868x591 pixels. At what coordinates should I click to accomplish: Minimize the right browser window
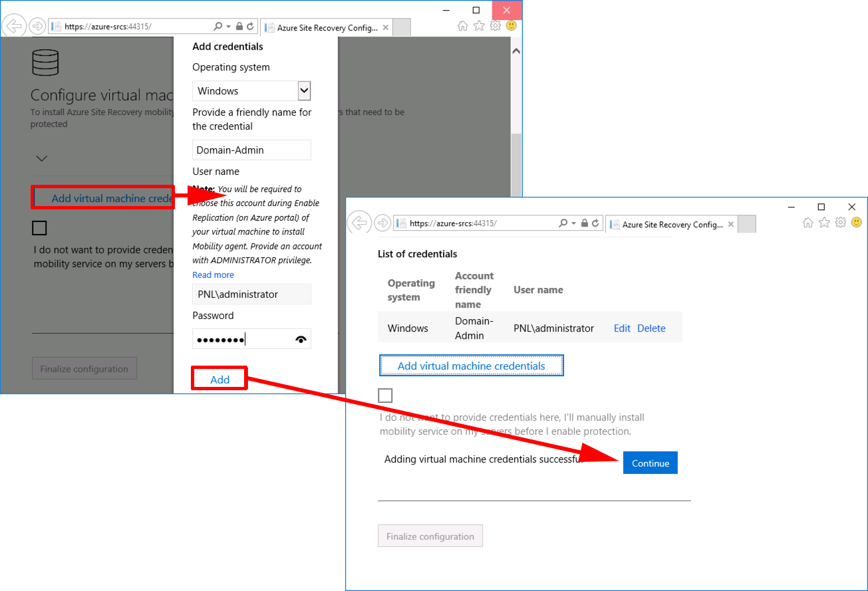click(790, 207)
